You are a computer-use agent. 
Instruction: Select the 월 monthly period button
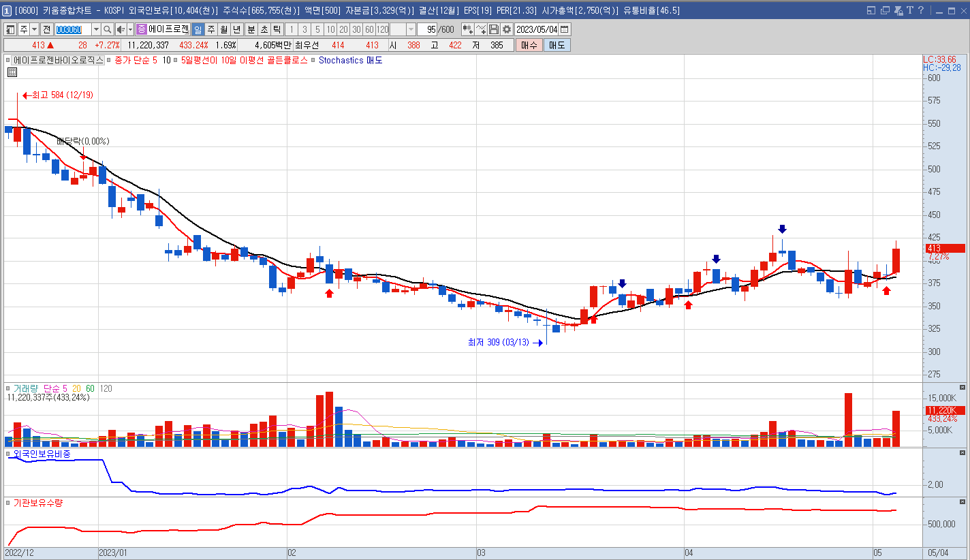pos(223,29)
